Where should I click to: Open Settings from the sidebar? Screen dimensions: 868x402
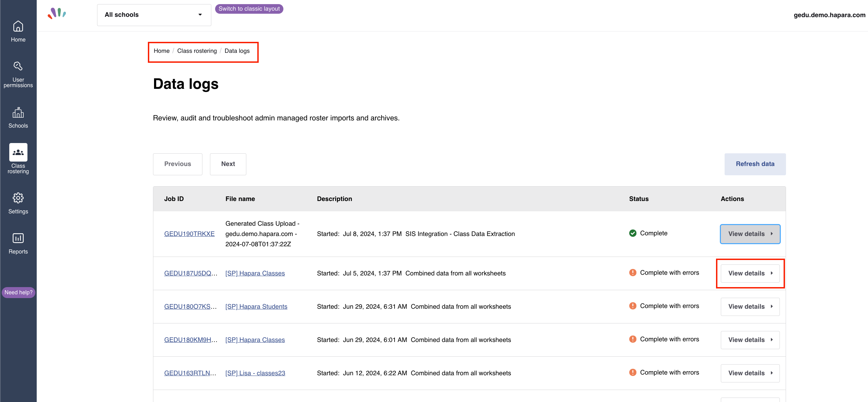[18, 203]
